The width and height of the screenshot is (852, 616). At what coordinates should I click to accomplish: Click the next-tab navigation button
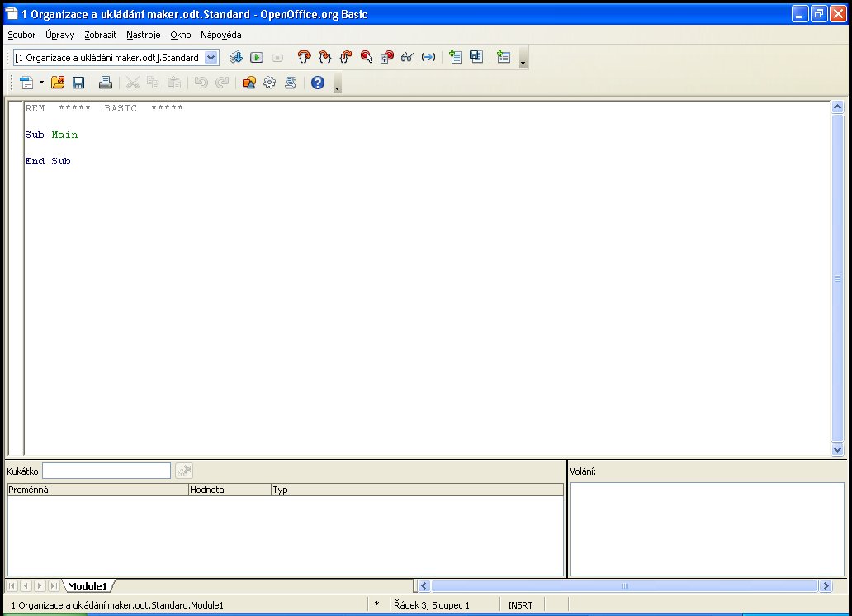39,586
